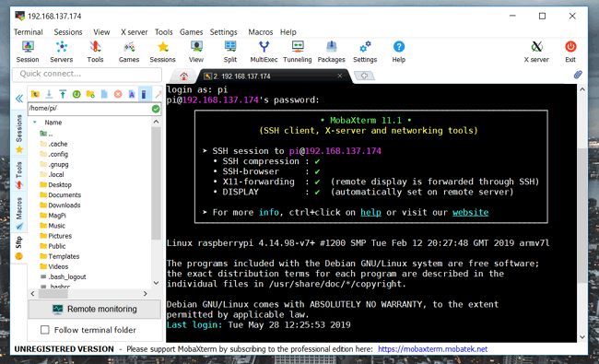Open a new tab with plus button
The image size is (599, 364).
(x=364, y=76)
